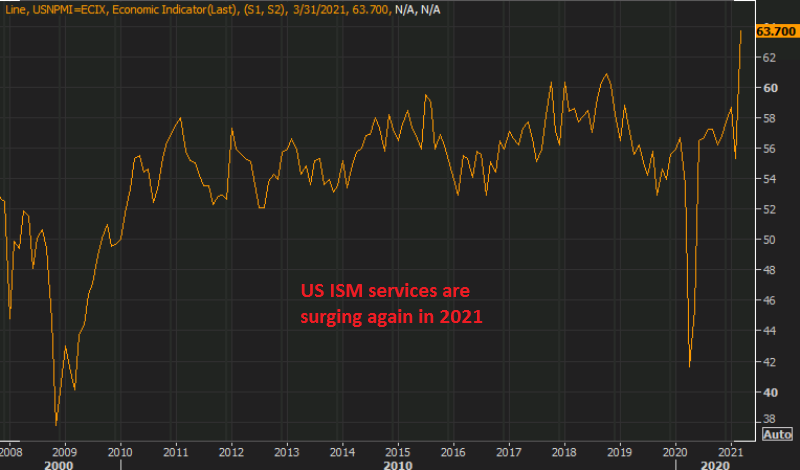
Task: Click the 48 value on price axis
Action: [x=769, y=270]
